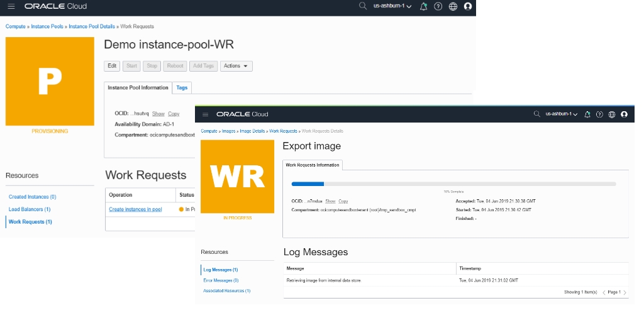644x318 pixels.
Task: Go to next page of log messages
Action: (625, 293)
